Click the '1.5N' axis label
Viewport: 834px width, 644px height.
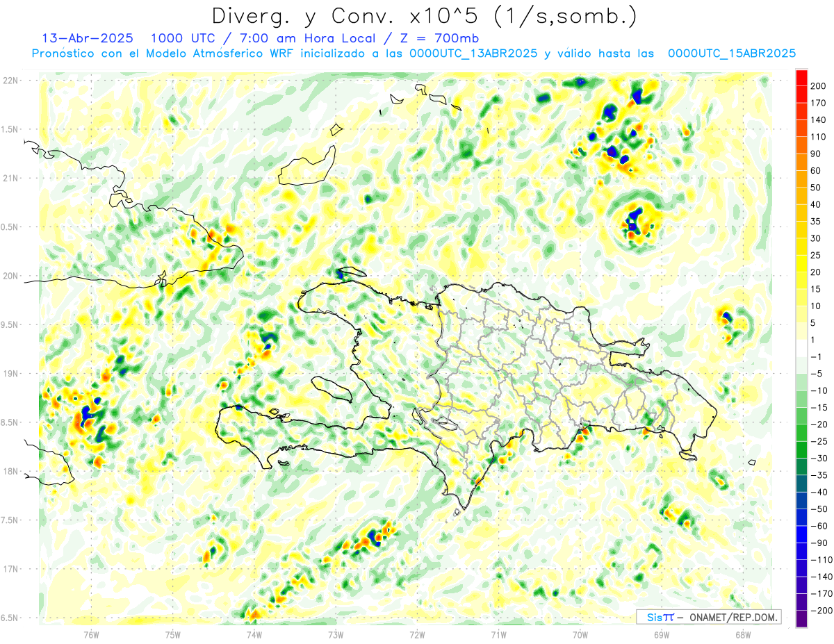[10, 129]
